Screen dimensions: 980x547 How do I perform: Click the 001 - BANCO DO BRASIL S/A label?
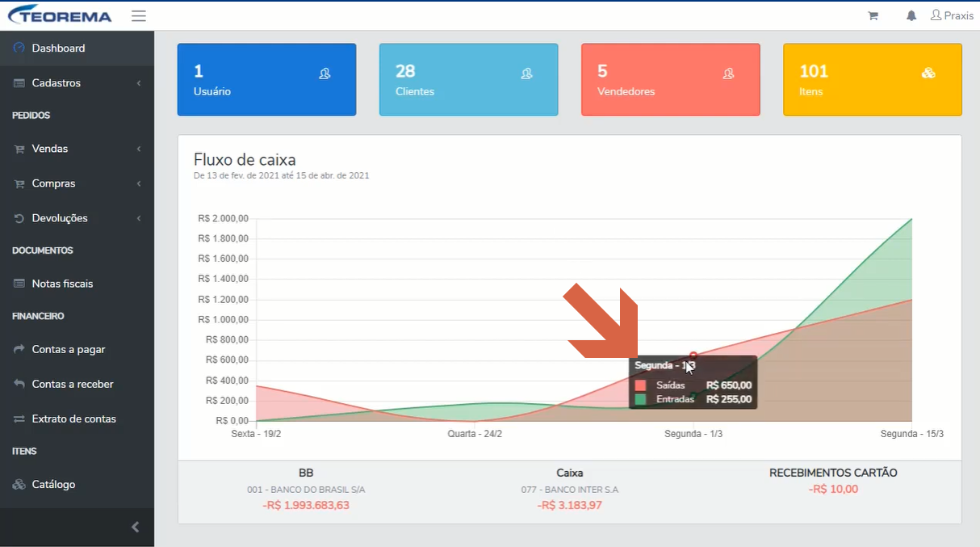[x=306, y=490]
